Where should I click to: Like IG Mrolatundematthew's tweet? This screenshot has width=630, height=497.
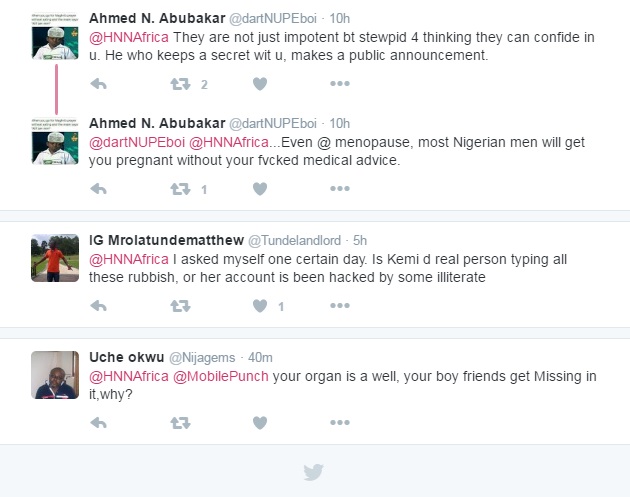260,306
